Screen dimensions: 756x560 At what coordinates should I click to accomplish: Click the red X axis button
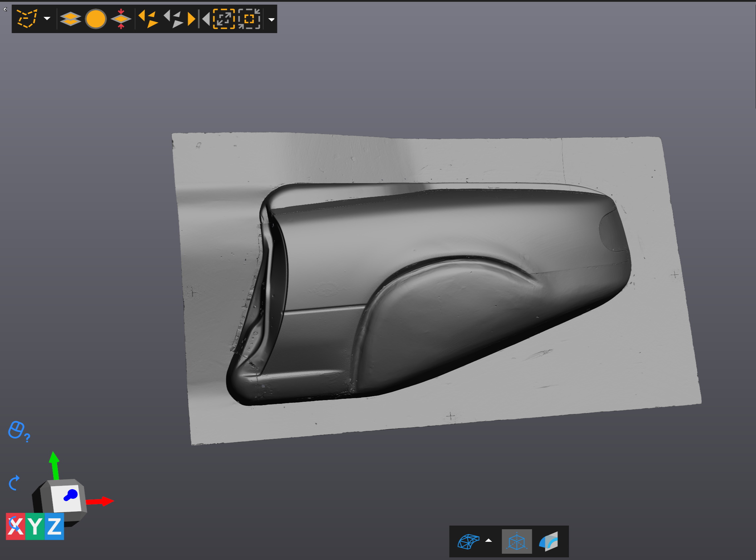coord(15,527)
